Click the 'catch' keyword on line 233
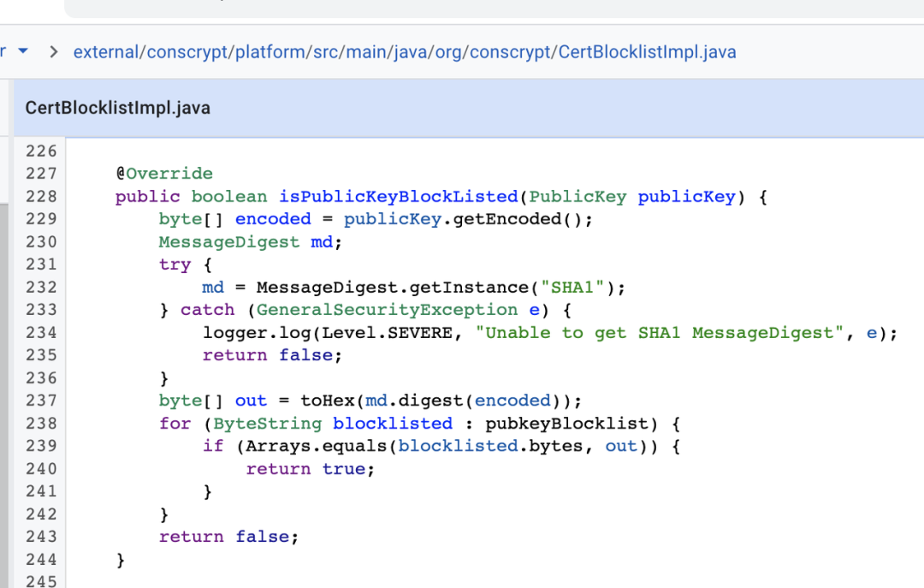 207,310
